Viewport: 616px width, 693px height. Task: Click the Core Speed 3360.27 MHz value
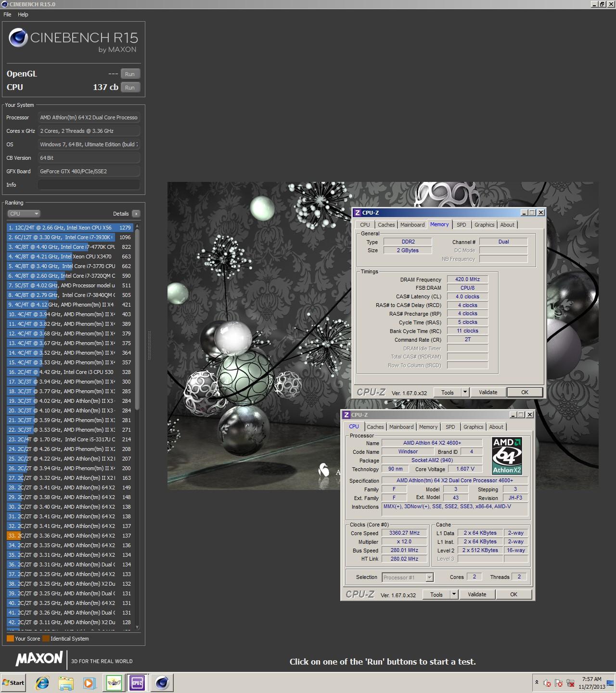pos(404,533)
